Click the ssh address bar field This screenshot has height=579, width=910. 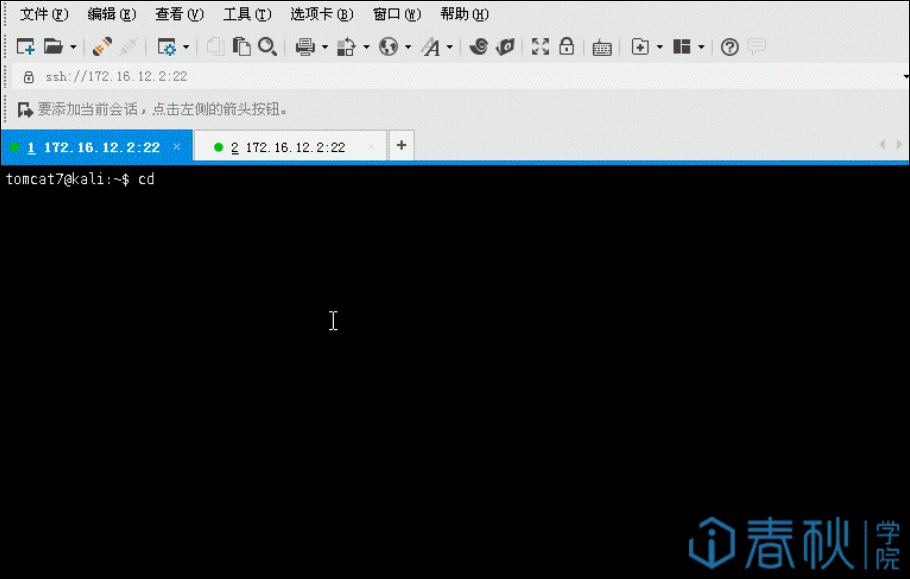[x=400, y=77]
